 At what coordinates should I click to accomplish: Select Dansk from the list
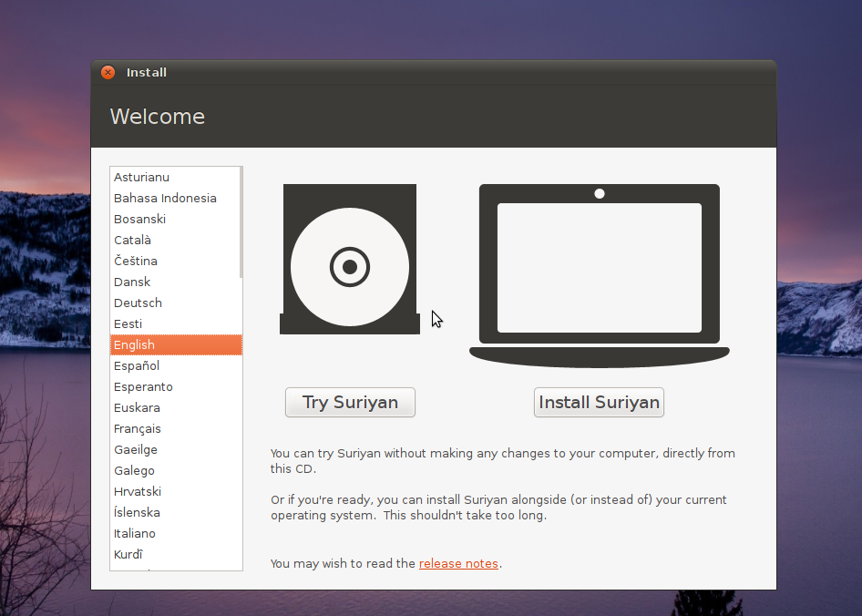(x=176, y=282)
